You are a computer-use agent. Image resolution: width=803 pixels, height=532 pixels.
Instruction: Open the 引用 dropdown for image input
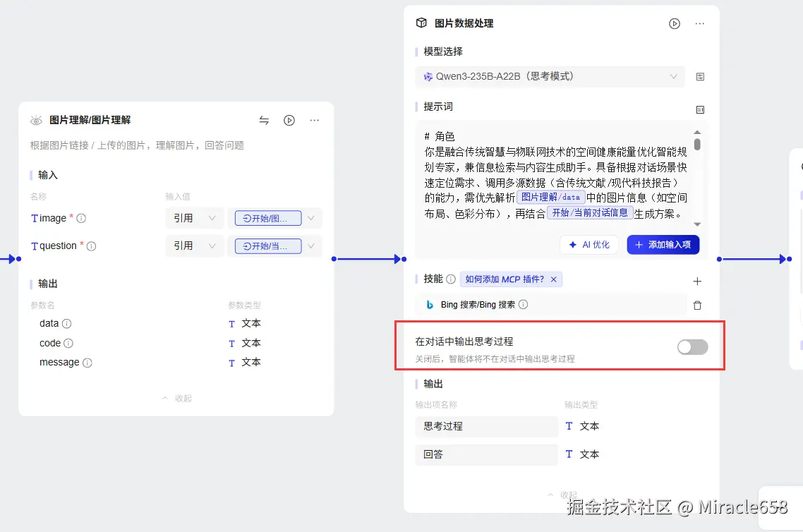click(194, 218)
